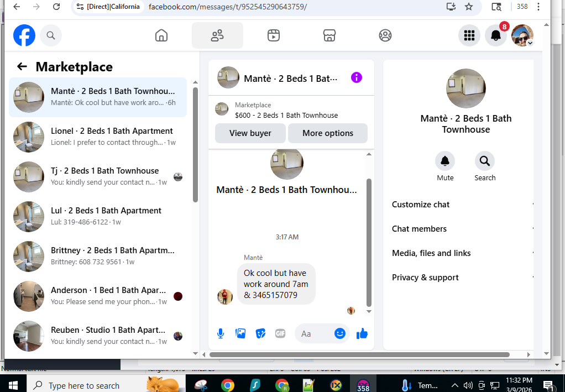Image resolution: width=565 pixels, height=392 pixels.
Task: Expand Chat members section
Action: coord(462,229)
